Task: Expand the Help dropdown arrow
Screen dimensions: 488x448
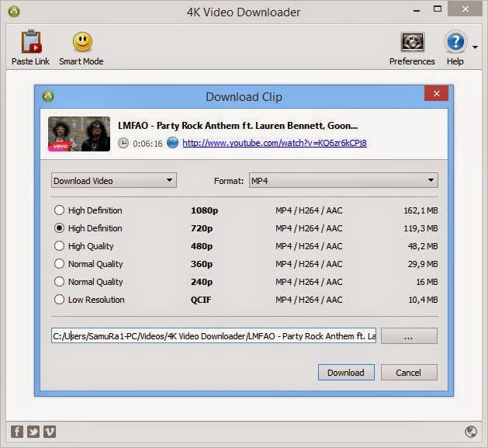Action: click(x=475, y=47)
